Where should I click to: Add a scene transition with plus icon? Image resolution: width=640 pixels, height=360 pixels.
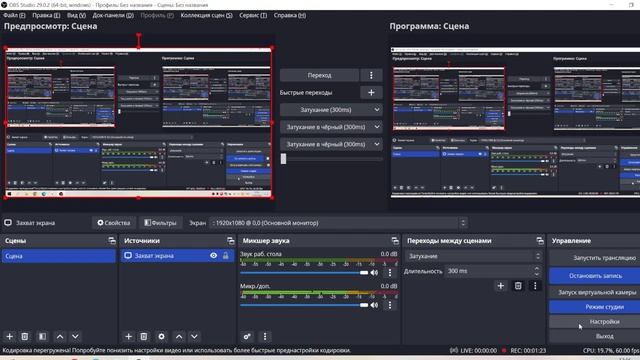(500, 286)
